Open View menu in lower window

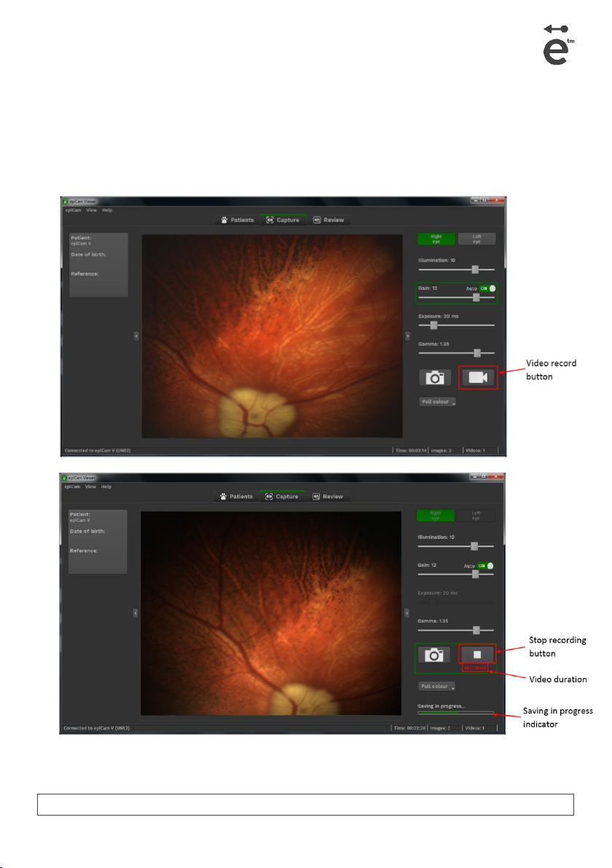point(90,486)
